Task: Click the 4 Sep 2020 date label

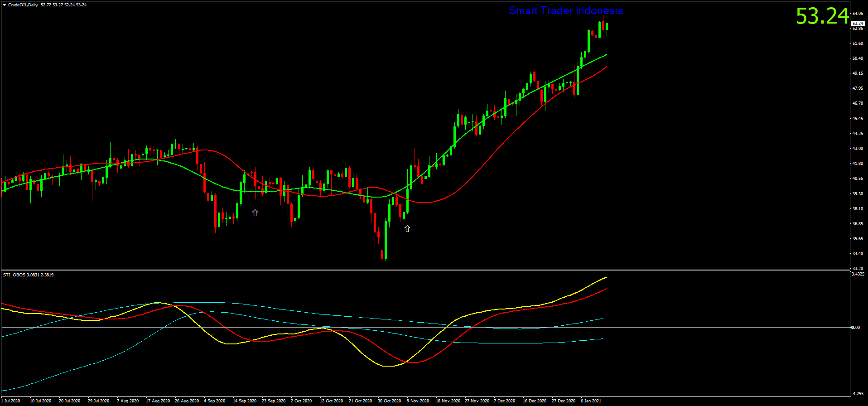Action: click(x=214, y=401)
